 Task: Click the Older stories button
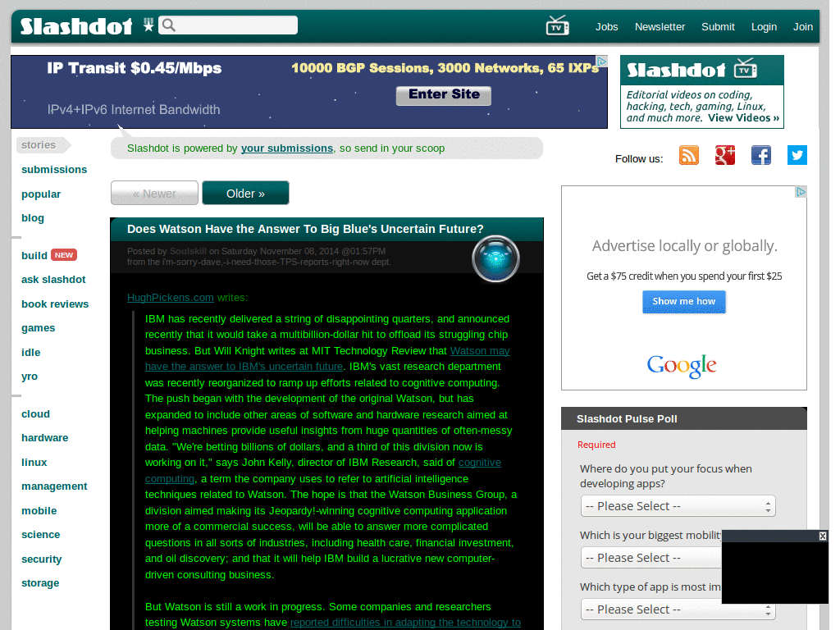(245, 193)
